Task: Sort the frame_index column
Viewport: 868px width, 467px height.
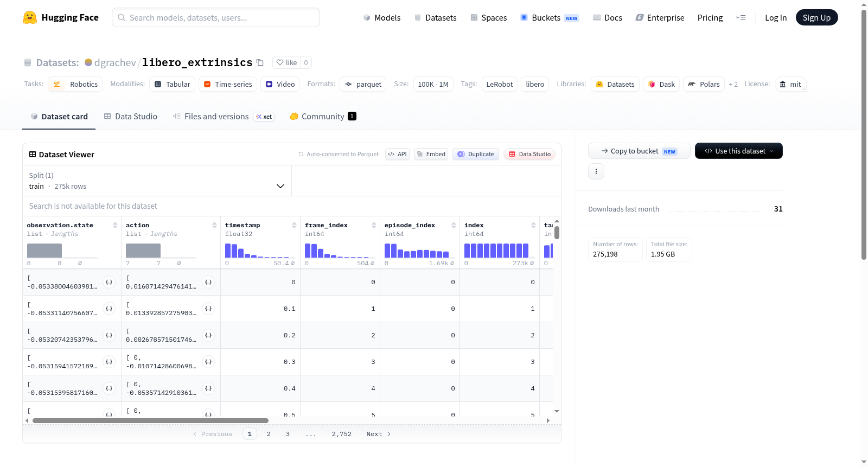Action: [374, 225]
